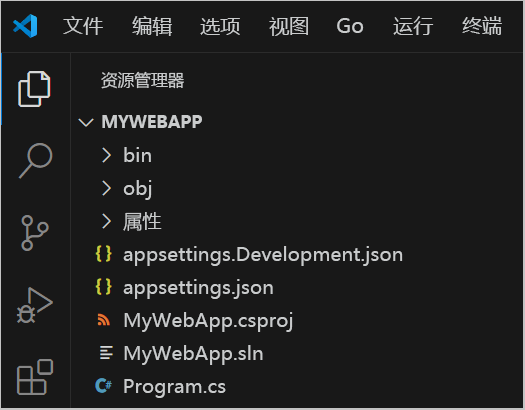Select the obj folder name
The height and width of the screenshot is (410, 525).
[x=138, y=188]
